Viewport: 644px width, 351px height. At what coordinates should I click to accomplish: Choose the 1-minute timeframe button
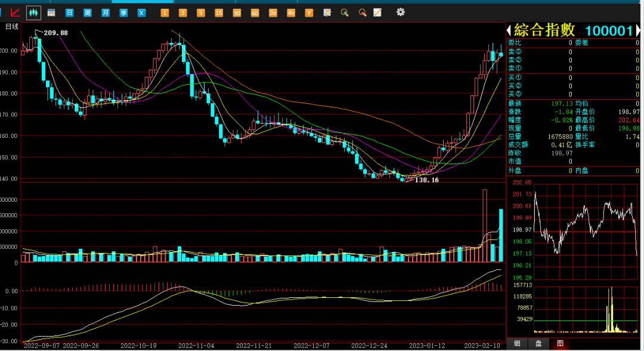165,12
